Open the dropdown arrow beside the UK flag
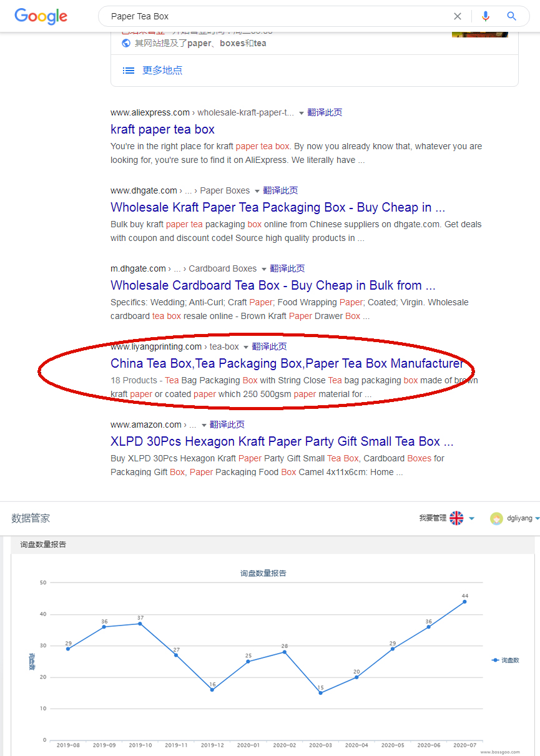Viewport: 540px width, 756px height. 472,519
